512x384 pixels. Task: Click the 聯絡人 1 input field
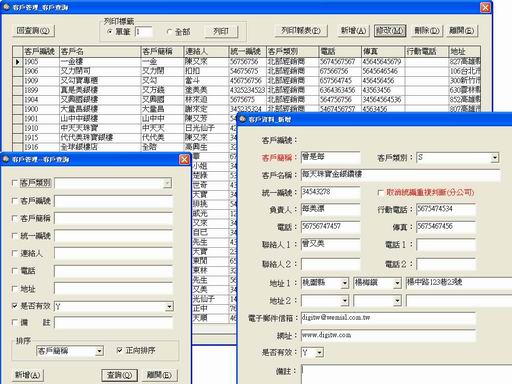tap(330, 244)
